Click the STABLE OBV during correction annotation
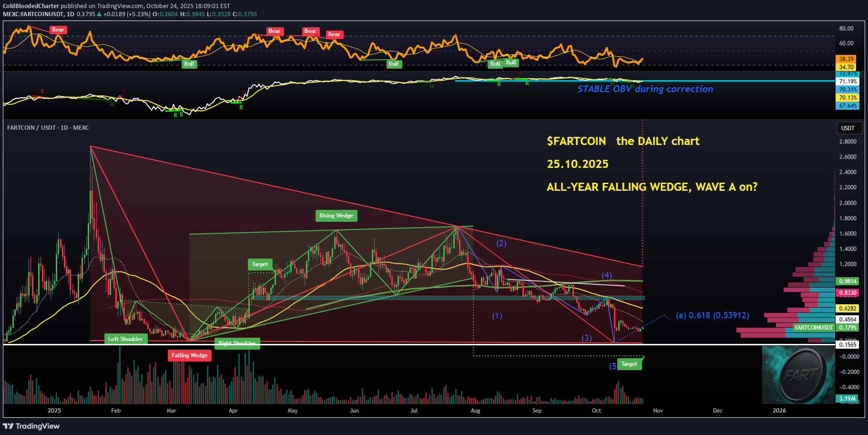The width and height of the screenshot is (868, 435). pos(645,89)
